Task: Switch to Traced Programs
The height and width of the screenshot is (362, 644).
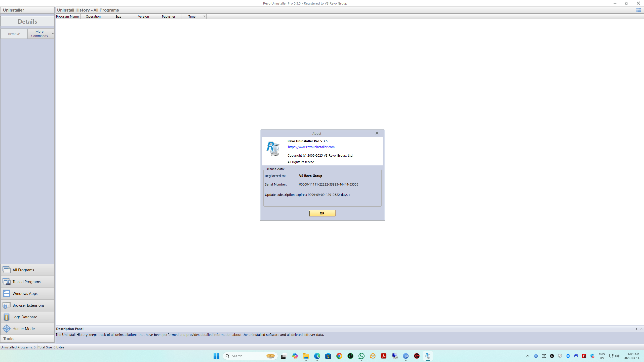Action: click(x=27, y=282)
